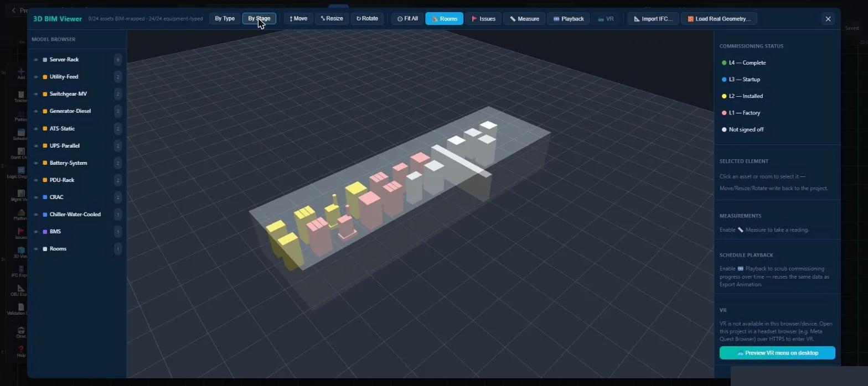
Task: Click Schedule Playback section heading
Action: (x=746, y=255)
